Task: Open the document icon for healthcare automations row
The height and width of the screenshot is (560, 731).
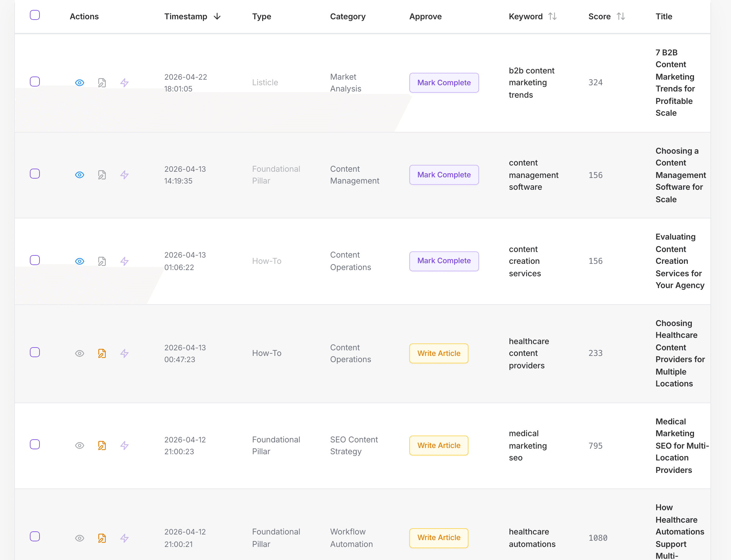Action: [102, 538]
